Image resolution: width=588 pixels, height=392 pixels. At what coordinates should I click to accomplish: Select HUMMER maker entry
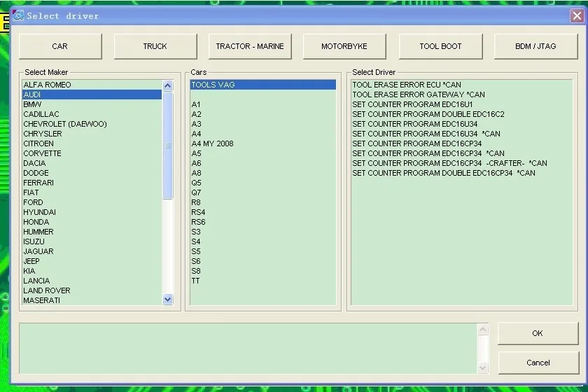tap(92, 232)
